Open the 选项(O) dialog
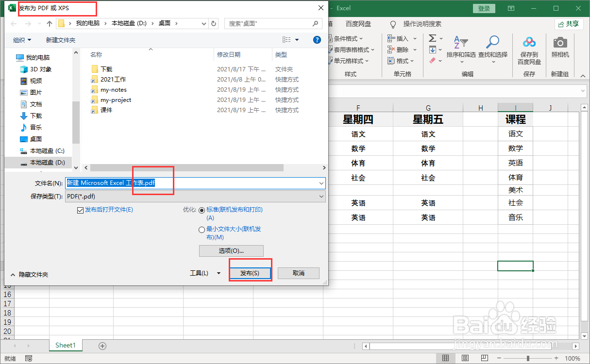The image size is (590, 364). (x=231, y=251)
